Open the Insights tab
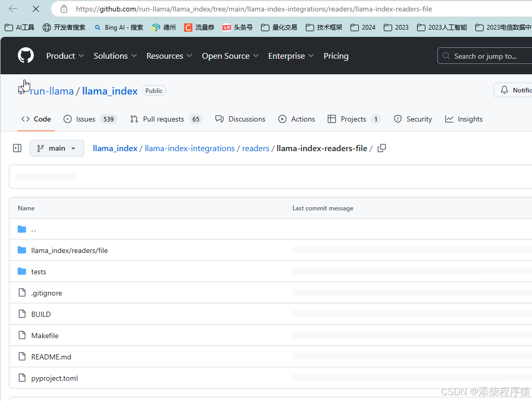The height and width of the screenshot is (401, 532). 464,119
